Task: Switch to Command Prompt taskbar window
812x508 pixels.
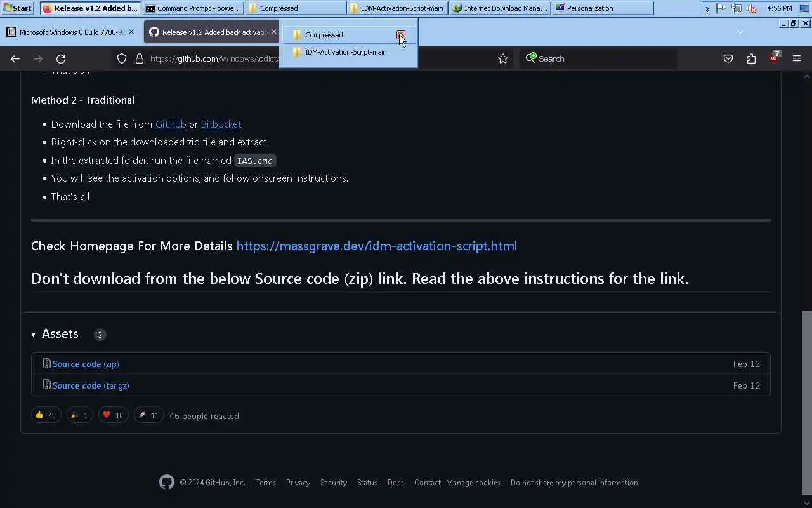Action: pos(193,8)
